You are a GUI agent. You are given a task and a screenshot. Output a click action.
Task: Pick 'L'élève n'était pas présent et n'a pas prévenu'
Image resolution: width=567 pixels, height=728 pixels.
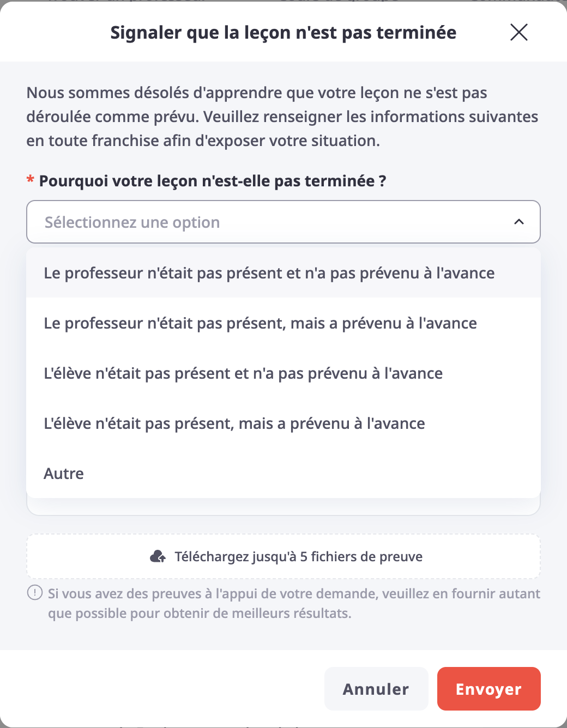[283, 373]
